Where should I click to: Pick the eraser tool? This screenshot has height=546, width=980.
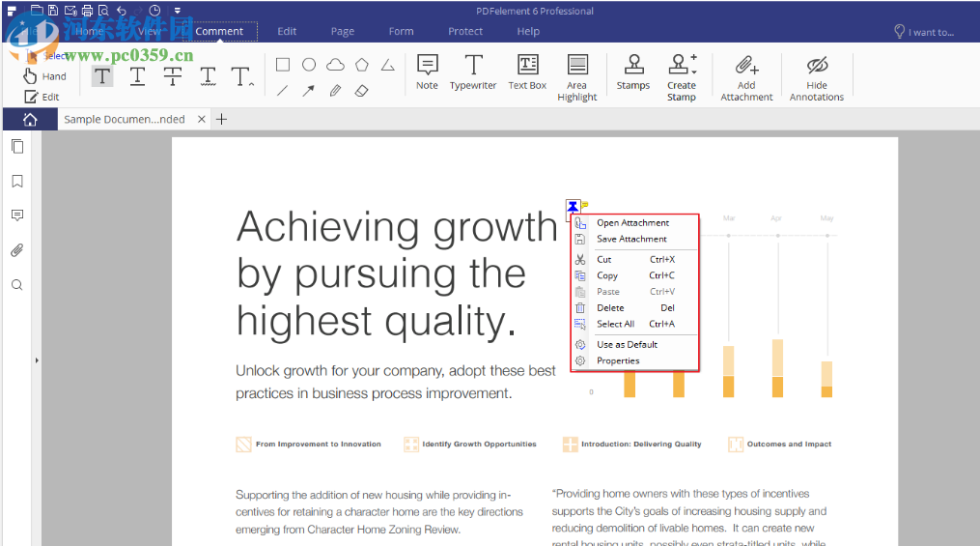361,91
